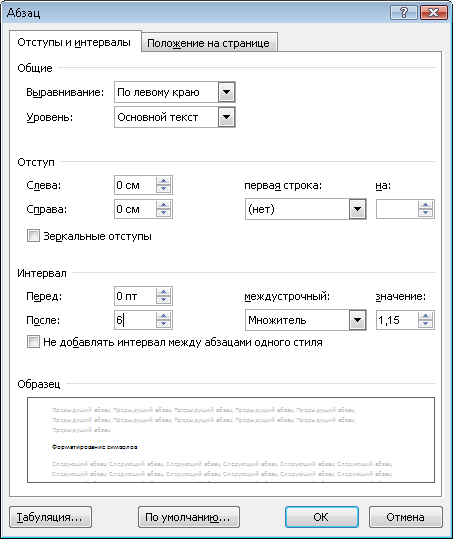Increase the Перед spacing value
Image resolution: width=453 pixels, height=539 pixels.
click(163, 292)
